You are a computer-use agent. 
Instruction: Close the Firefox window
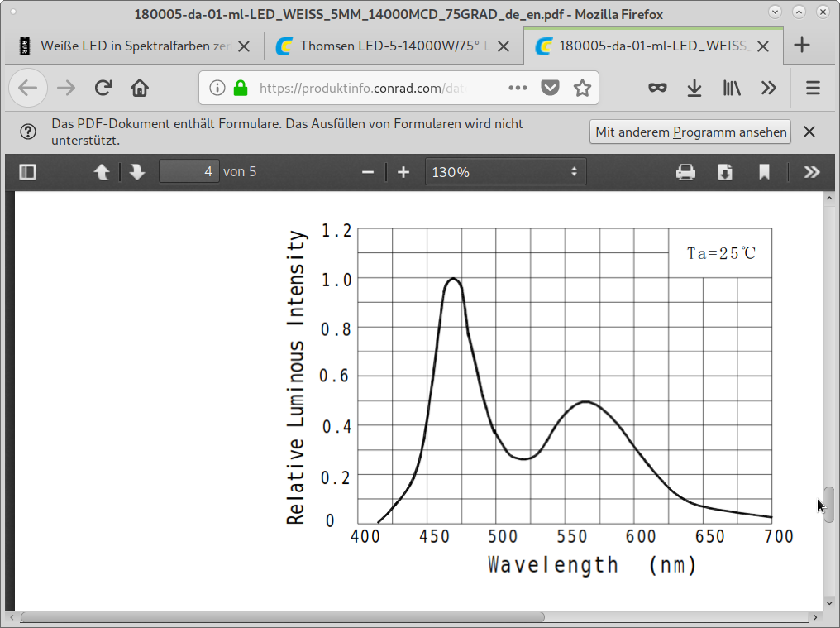point(823,12)
